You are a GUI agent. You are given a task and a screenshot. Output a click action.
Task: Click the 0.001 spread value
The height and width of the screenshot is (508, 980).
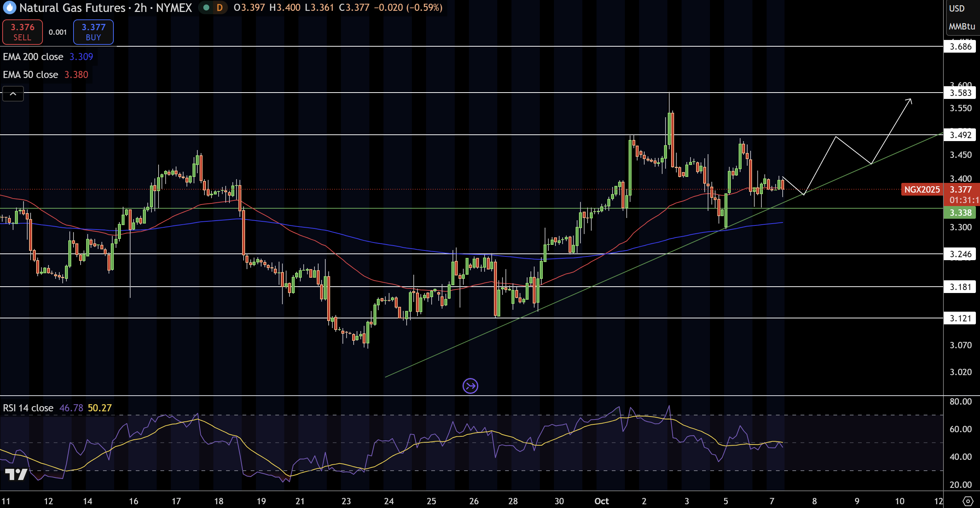[57, 32]
